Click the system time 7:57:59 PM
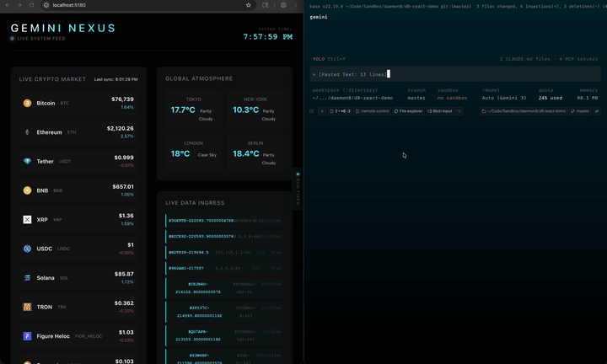The width and height of the screenshot is (607, 364). coord(267,37)
